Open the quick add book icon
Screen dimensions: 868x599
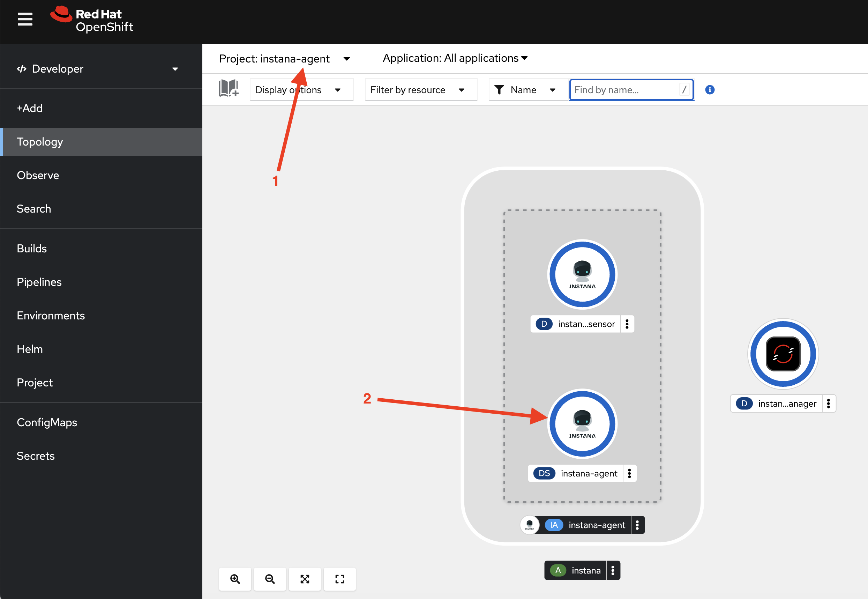coord(229,89)
